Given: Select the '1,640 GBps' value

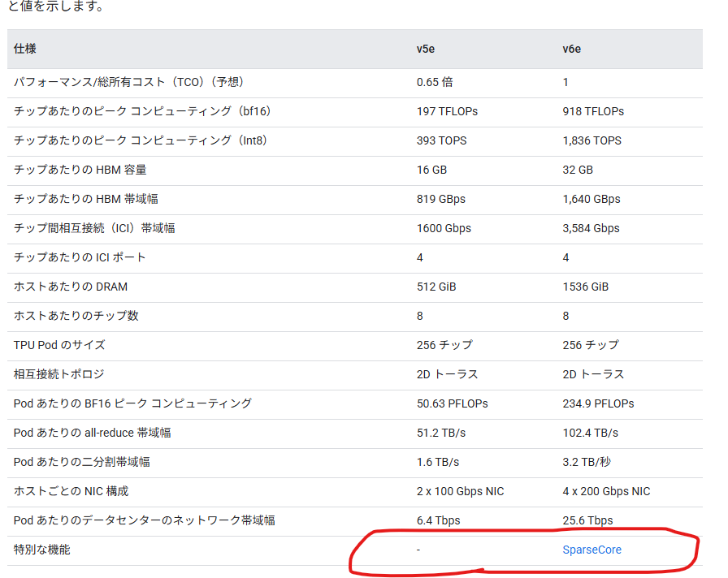Looking at the screenshot, I should pyautogui.click(x=591, y=199).
